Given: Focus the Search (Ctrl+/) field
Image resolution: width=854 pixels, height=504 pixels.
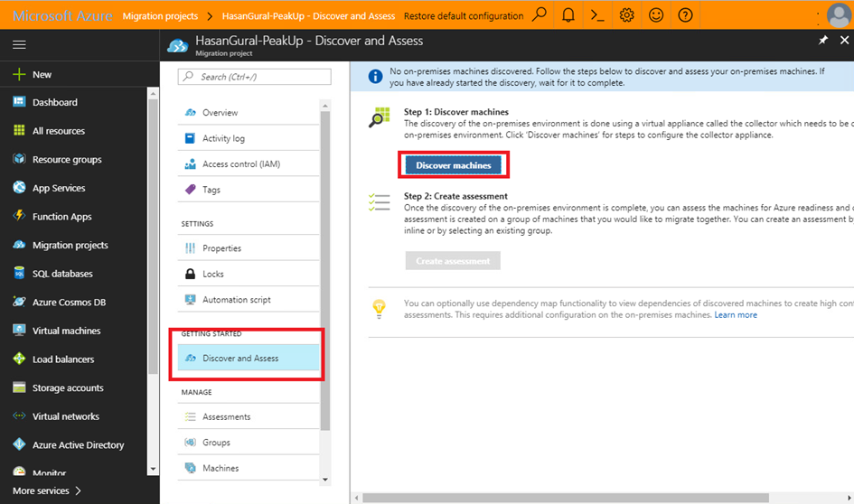Looking at the screenshot, I should coord(254,77).
